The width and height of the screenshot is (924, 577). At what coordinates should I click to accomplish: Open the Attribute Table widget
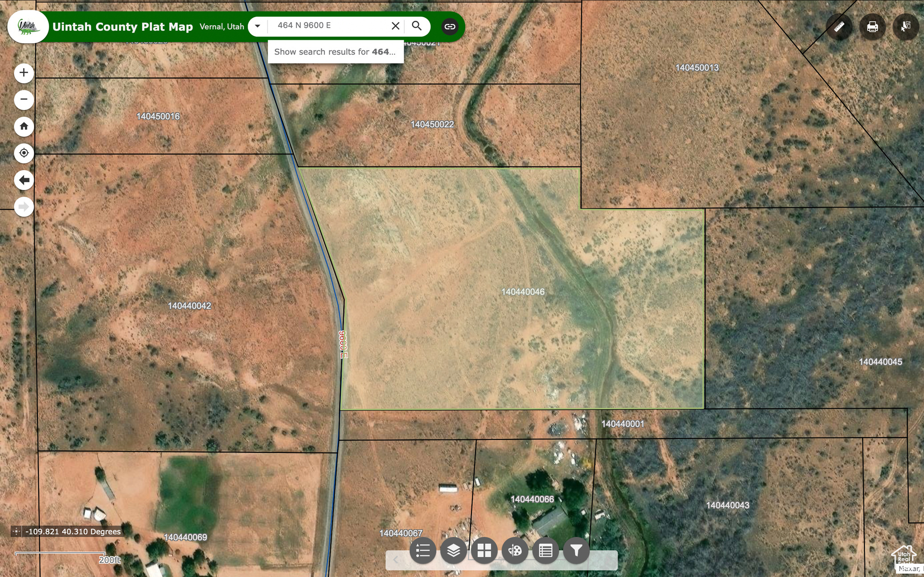[545, 550]
